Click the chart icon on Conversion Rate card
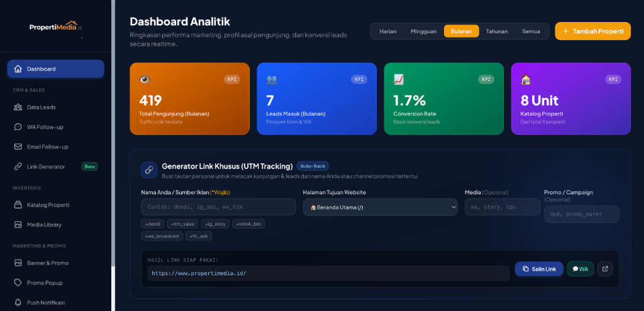The image size is (644, 311). (x=399, y=80)
